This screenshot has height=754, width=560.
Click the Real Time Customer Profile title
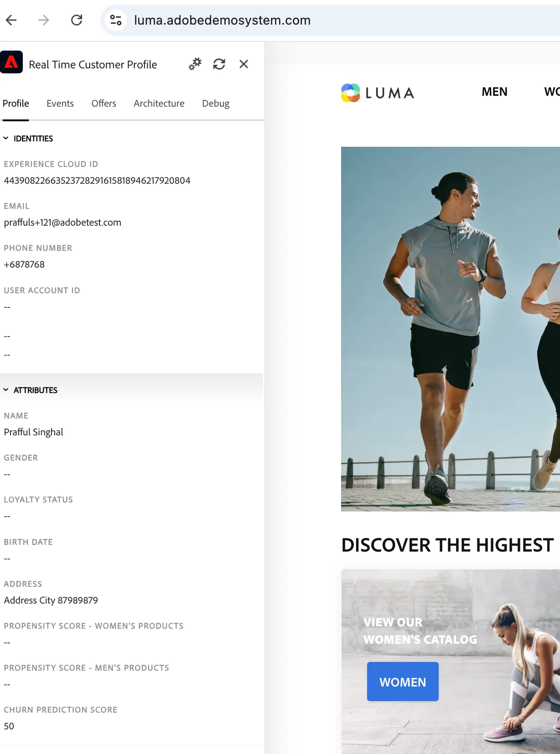pyautogui.click(x=93, y=65)
